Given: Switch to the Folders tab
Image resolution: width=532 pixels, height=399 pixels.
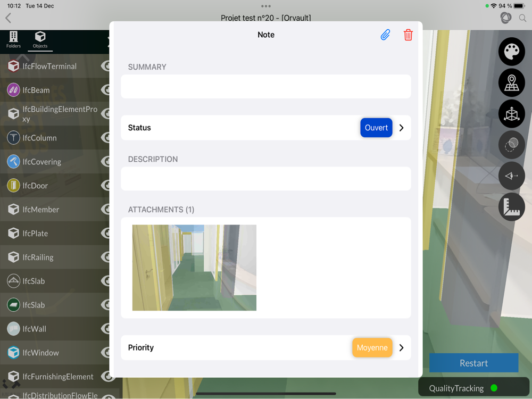Looking at the screenshot, I should 14,40.
